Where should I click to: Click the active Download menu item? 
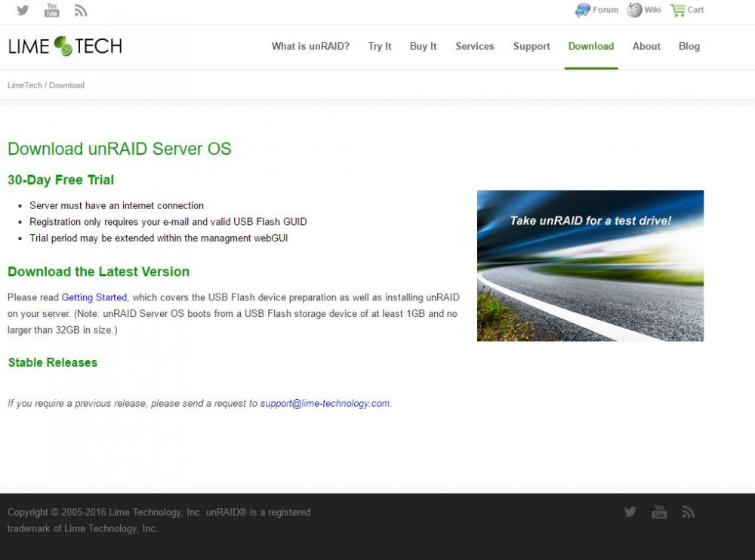tap(591, 46)
